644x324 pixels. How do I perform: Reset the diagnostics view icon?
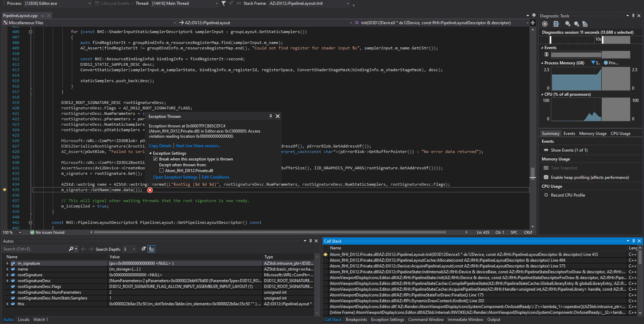pyautogui.click(x=585, y=24)
